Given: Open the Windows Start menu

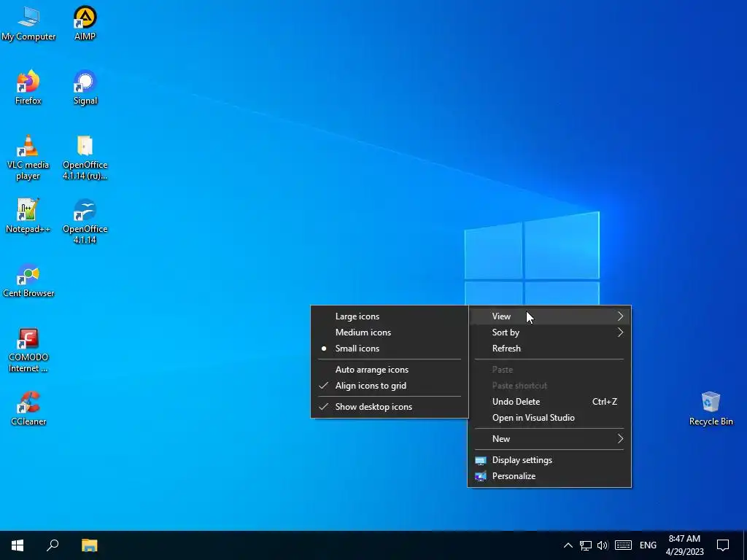Looking at the screenshot, I should pyautogui.click(x=18, y=545).
